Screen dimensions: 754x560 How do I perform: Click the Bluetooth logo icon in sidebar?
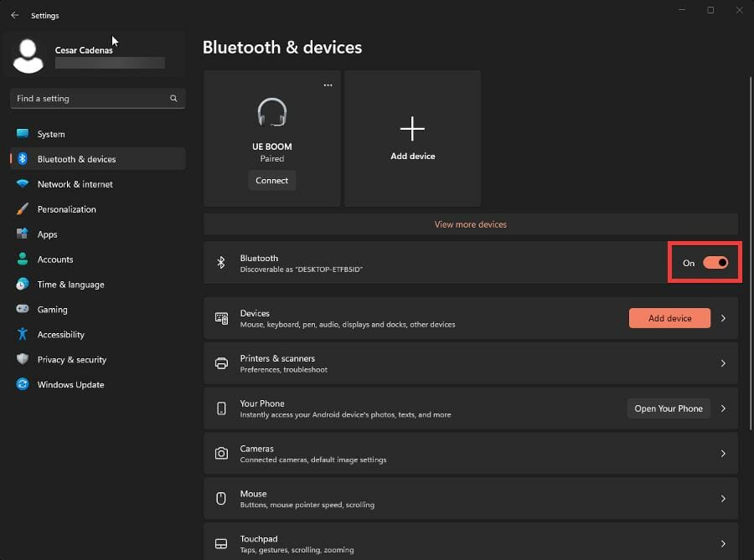[23, 158]
